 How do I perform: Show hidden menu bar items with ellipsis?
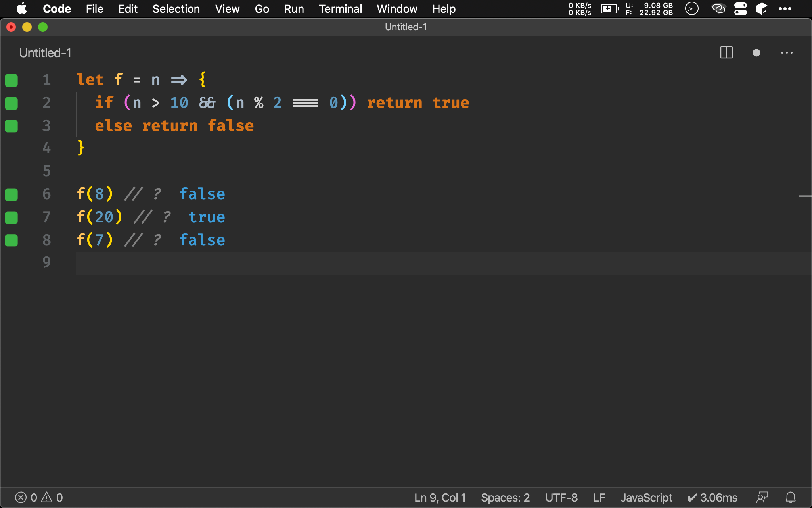(785, 9)
